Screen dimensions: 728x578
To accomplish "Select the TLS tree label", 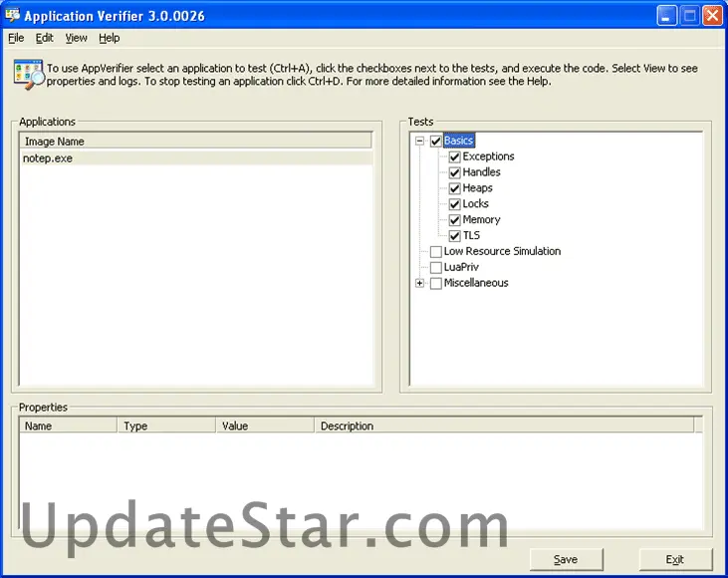I will click(471, 235).
